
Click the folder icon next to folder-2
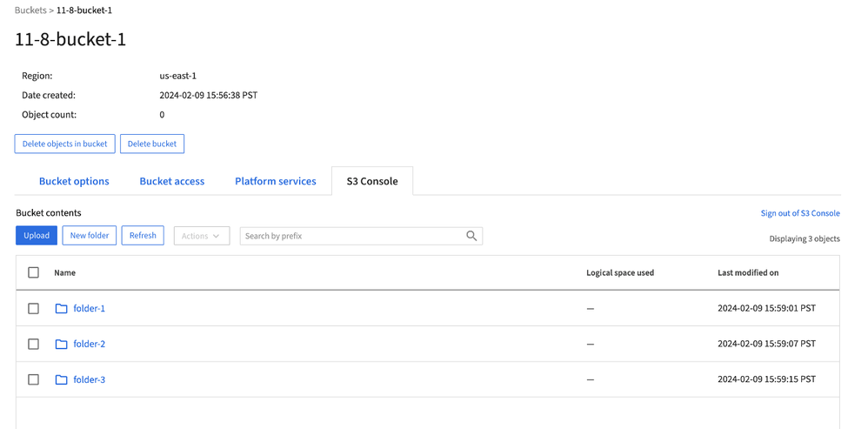click(61, 344)
